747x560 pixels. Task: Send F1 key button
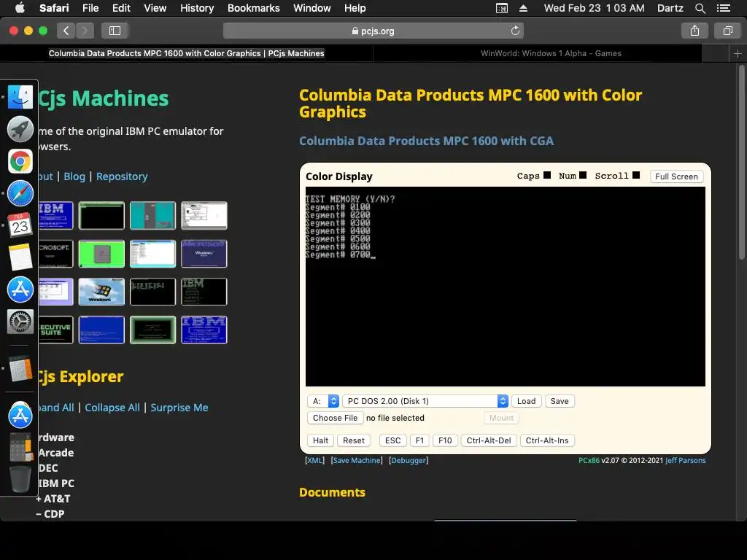pos(419,440)
